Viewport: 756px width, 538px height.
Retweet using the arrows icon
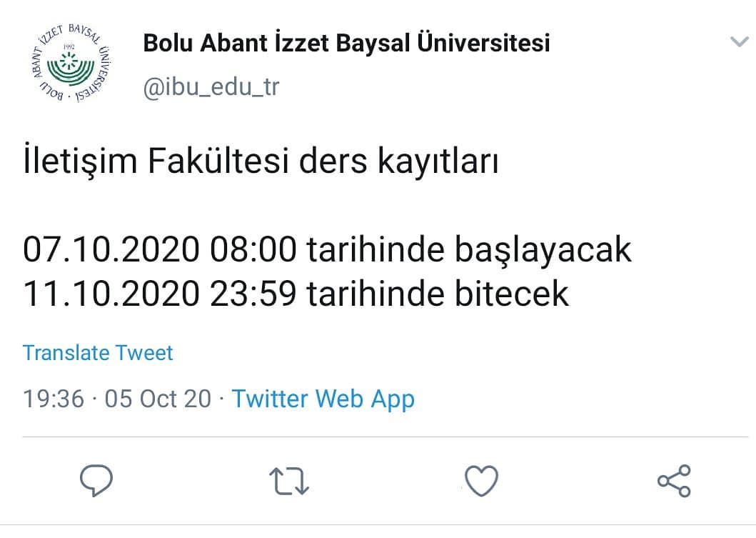[289, 481]
